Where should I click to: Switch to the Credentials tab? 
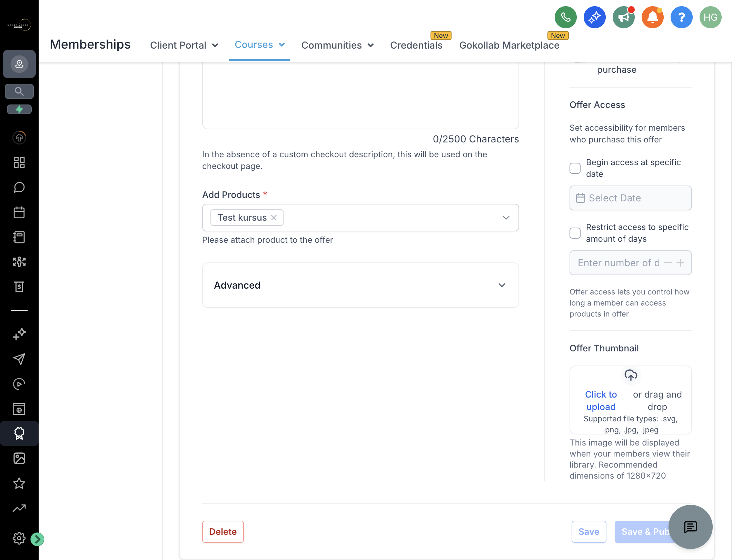416,45
